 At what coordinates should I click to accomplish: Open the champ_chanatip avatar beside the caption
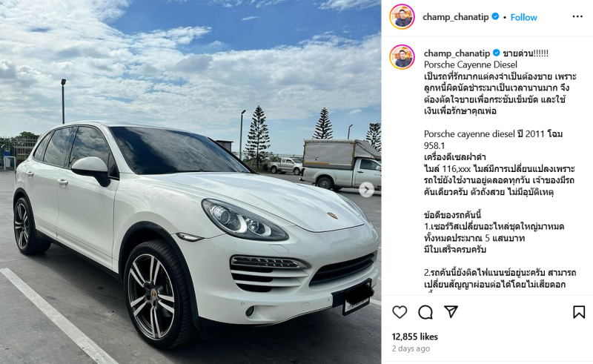pyautogui.click(x=402, y=57)
